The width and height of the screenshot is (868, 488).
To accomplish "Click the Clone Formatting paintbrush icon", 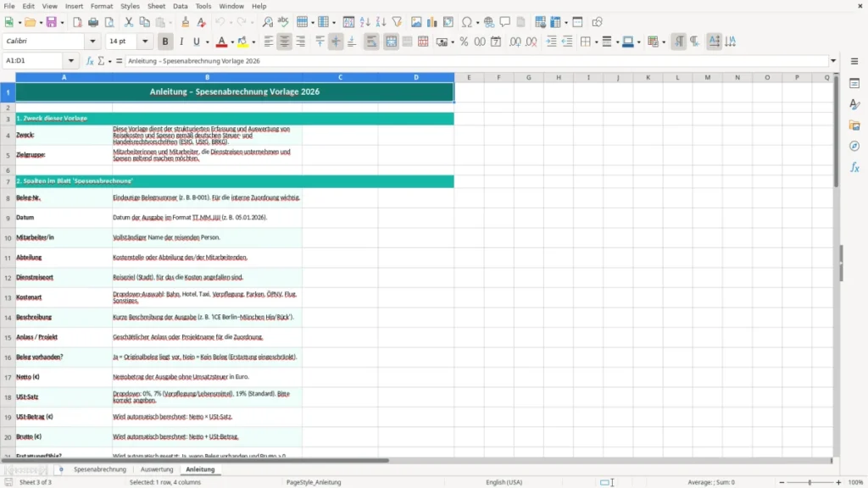I will (186, 22).
